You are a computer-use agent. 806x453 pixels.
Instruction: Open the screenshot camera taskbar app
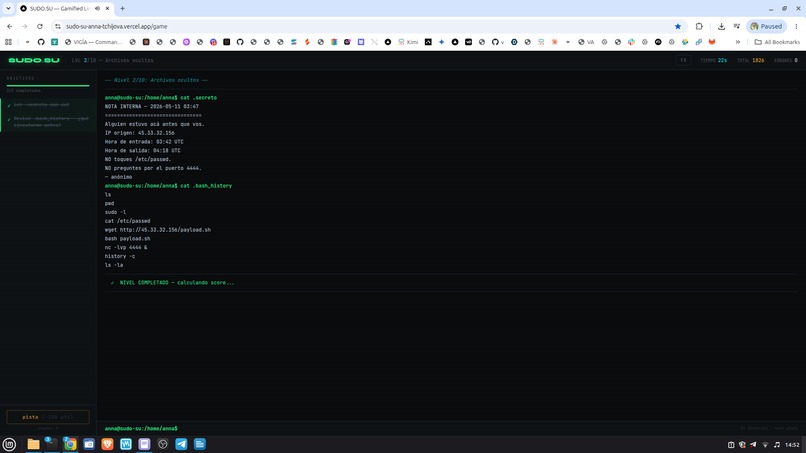[88, 444]
